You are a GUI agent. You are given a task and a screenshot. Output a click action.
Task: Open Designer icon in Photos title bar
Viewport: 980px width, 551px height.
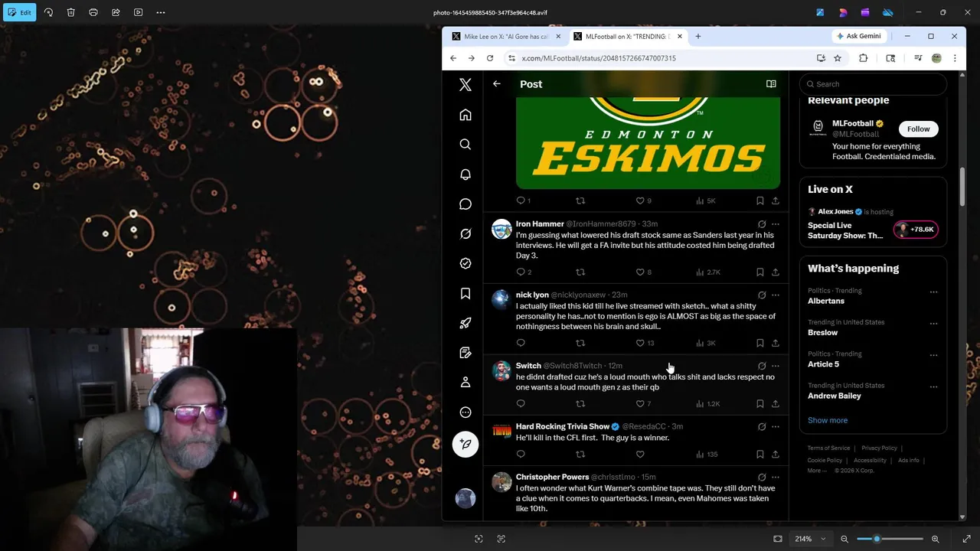(843, 12)
